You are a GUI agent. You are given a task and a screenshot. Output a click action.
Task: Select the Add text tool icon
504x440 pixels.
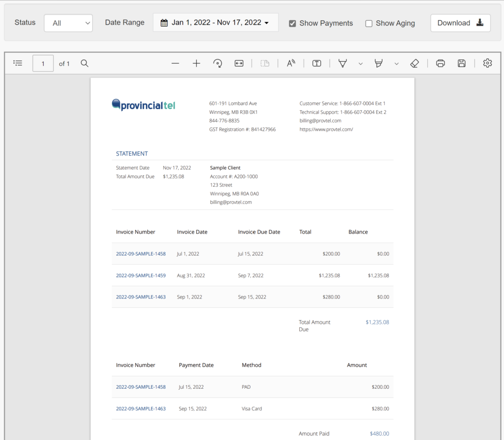tap(316, 64)
